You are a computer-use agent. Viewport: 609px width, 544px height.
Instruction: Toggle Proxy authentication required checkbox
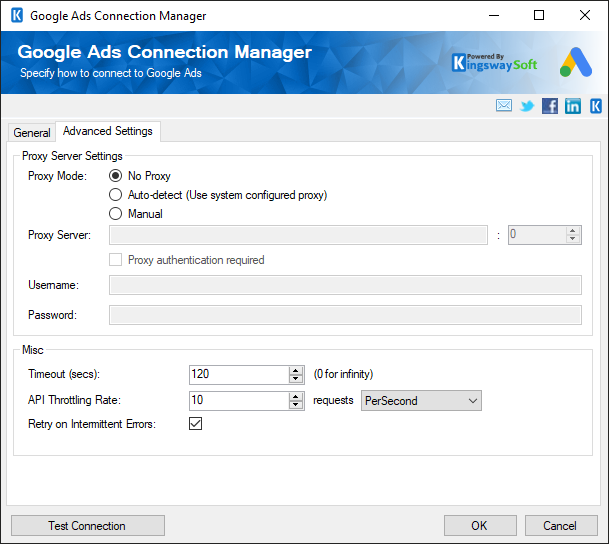click(x=115, y=260)
